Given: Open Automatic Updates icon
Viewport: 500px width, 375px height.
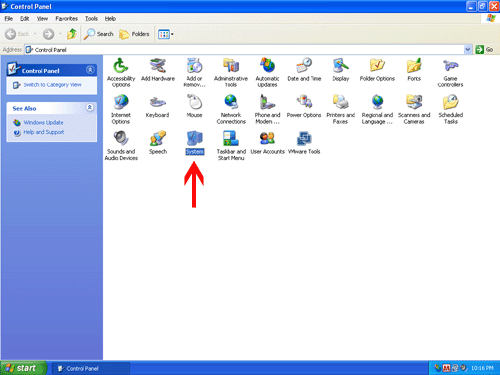Looking at the screenshot, I should point(267,66).
